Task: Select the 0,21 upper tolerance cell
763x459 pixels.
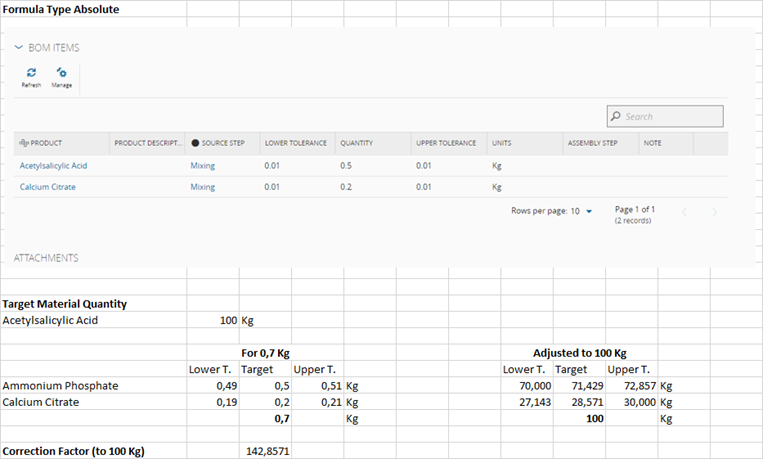Action: coord(318,403)
